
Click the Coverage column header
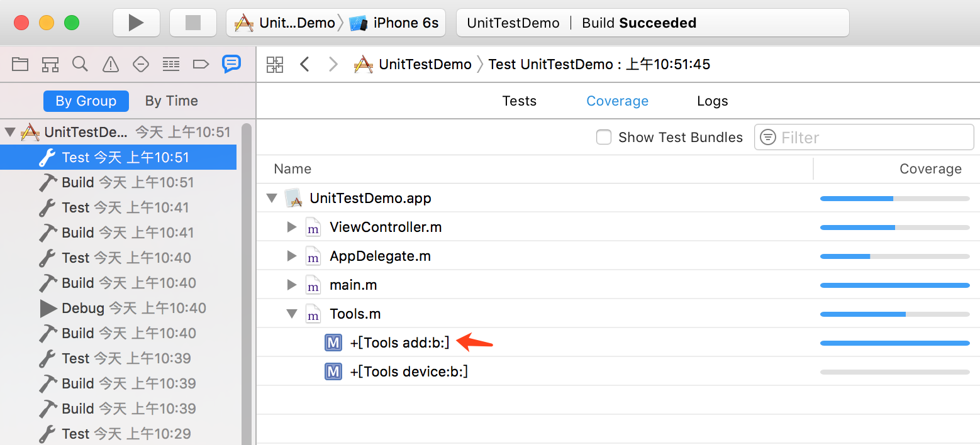pos(930,168)
